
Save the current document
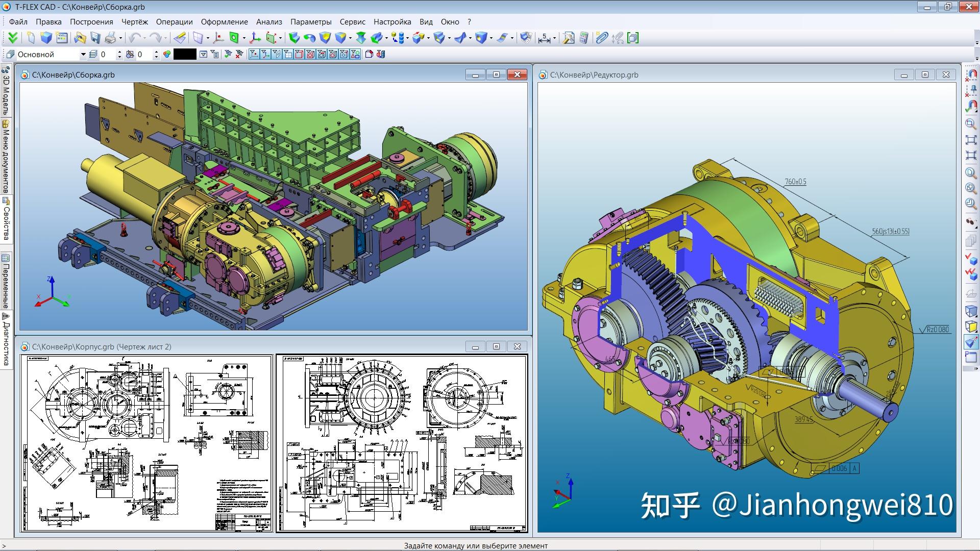95,37
